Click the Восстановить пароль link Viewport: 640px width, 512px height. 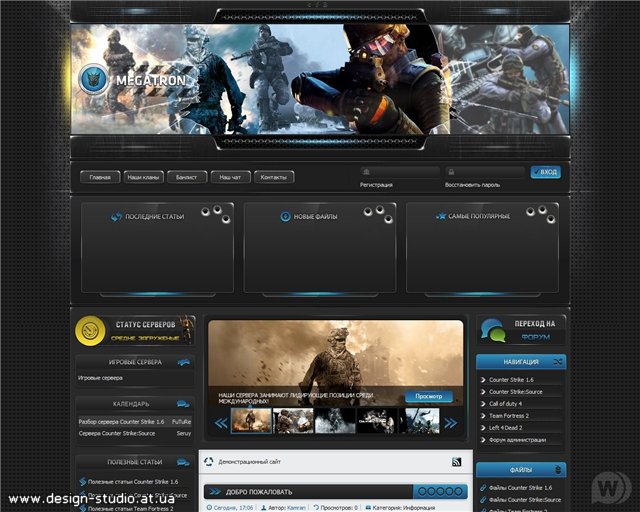472,185
